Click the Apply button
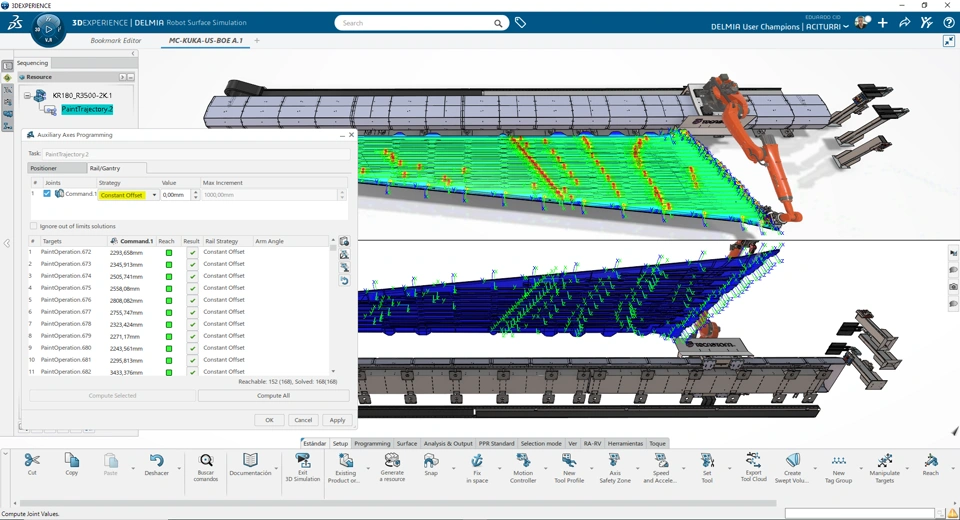960x520 pixels. coord(337,420)
